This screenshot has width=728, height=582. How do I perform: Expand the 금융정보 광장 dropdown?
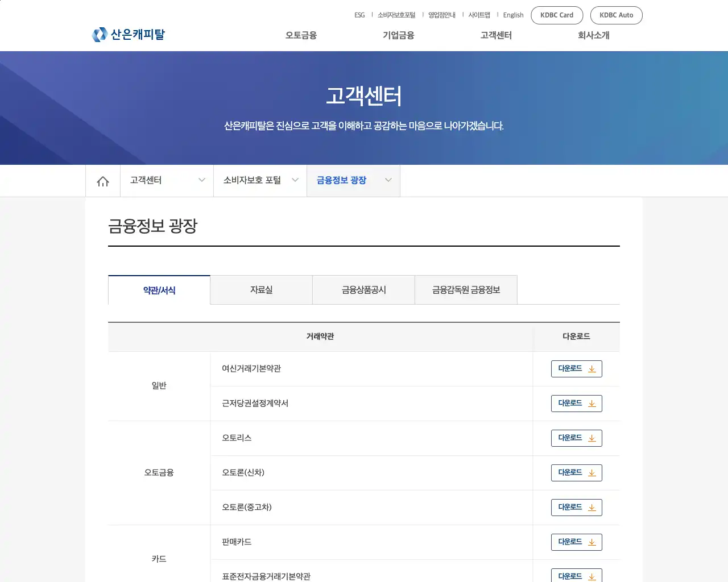tap(388, 180)
